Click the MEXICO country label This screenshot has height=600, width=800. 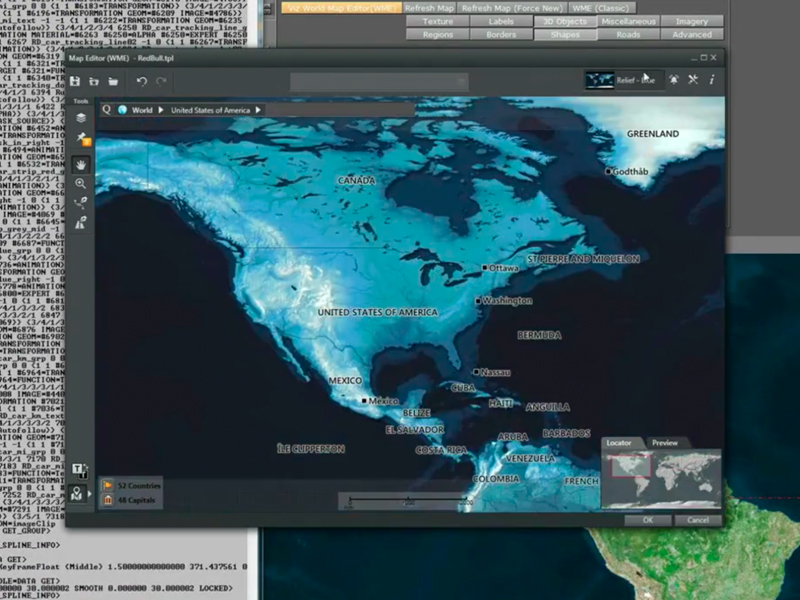pyautogui.click(x=345, y=381)
